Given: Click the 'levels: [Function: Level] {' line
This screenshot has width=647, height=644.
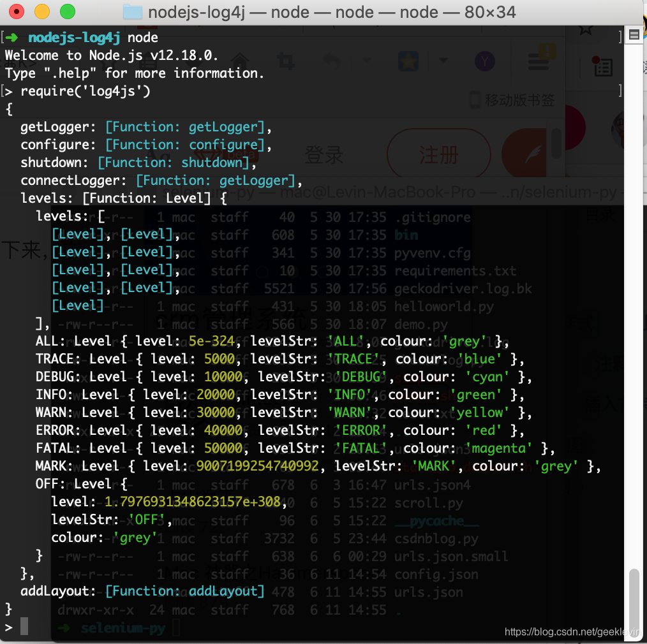Looking at the screenshot, I should (x=124, y=198).
